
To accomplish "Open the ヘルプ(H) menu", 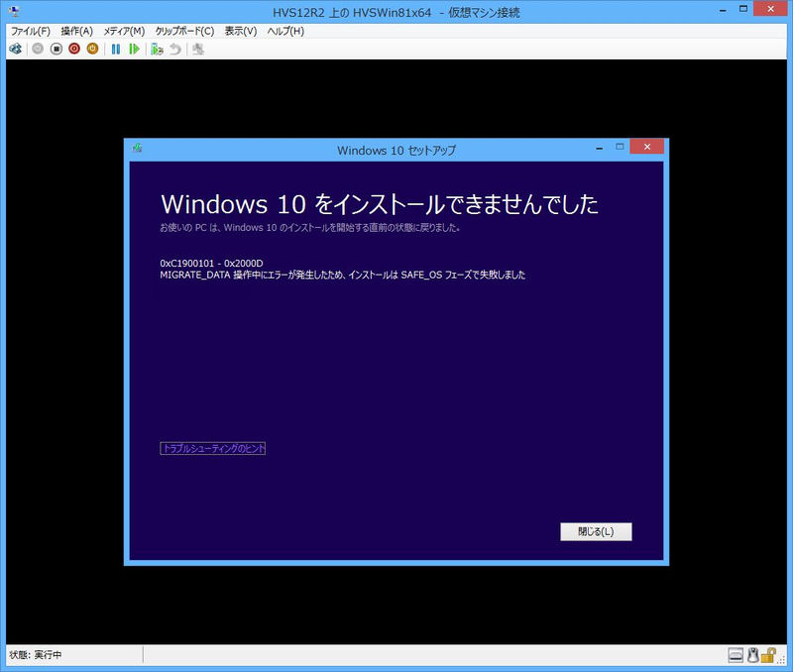I will pos(285,32).
